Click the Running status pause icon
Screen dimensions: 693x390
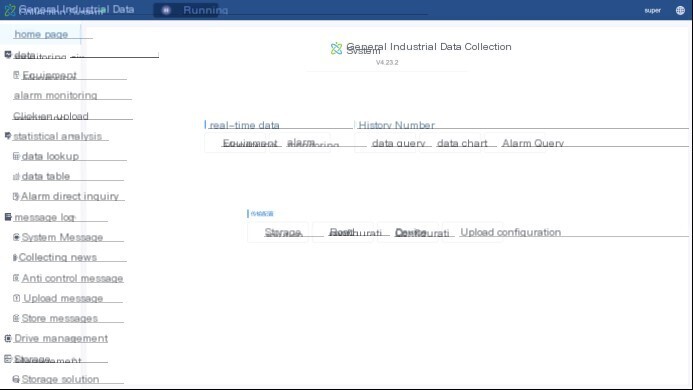point(166,10)
